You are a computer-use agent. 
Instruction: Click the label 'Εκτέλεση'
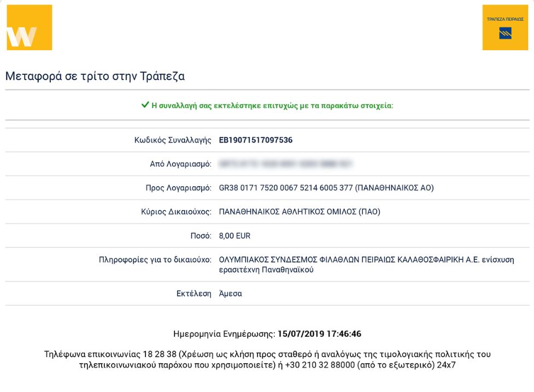194,294
